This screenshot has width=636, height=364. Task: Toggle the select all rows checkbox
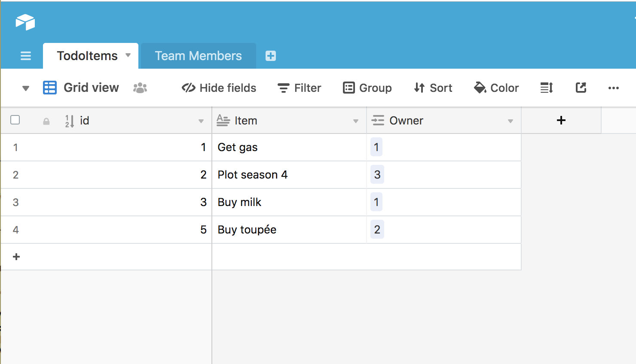click(x=15, y=120)
